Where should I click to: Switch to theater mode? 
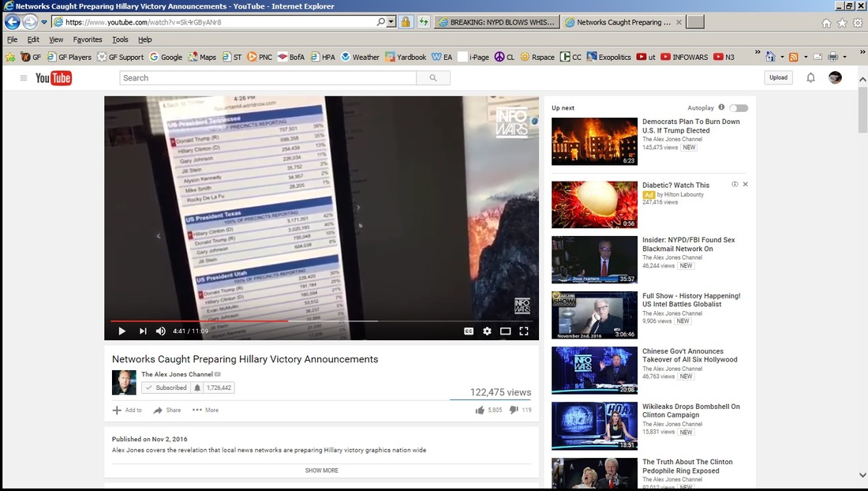[505, 331]
